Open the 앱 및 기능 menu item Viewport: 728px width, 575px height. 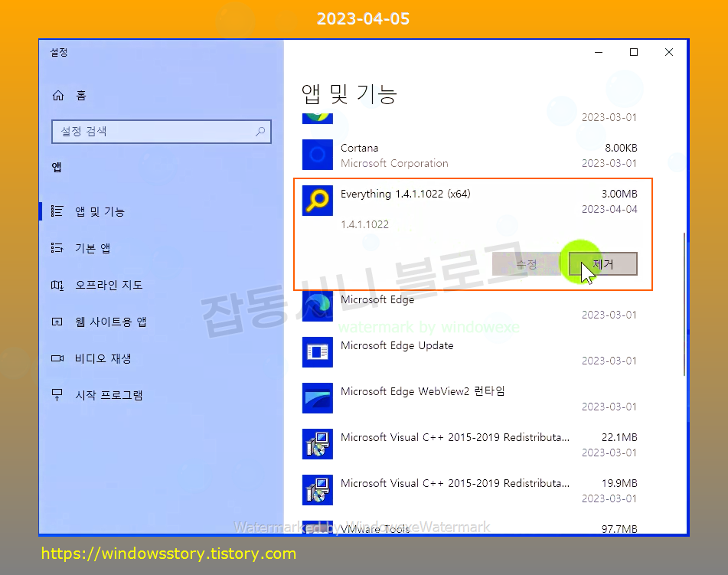pos(161,211)
